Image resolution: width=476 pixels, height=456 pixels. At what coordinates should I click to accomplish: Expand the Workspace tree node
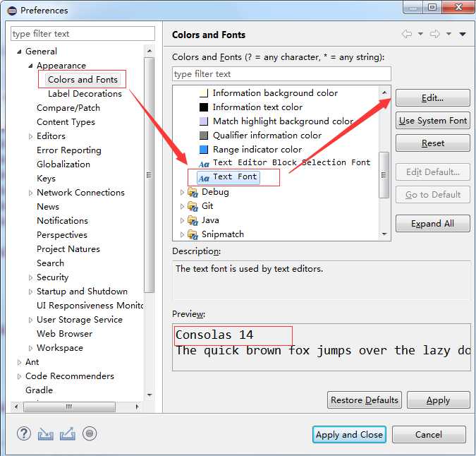coord(30,348)
